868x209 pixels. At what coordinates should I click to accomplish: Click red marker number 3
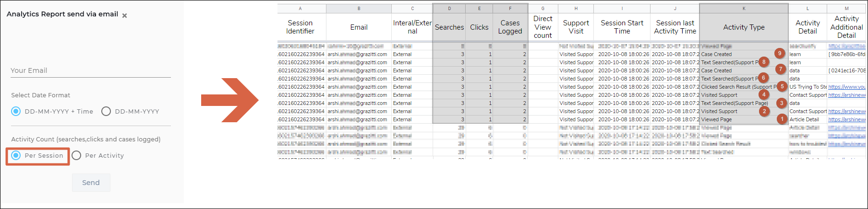[782, 103]
